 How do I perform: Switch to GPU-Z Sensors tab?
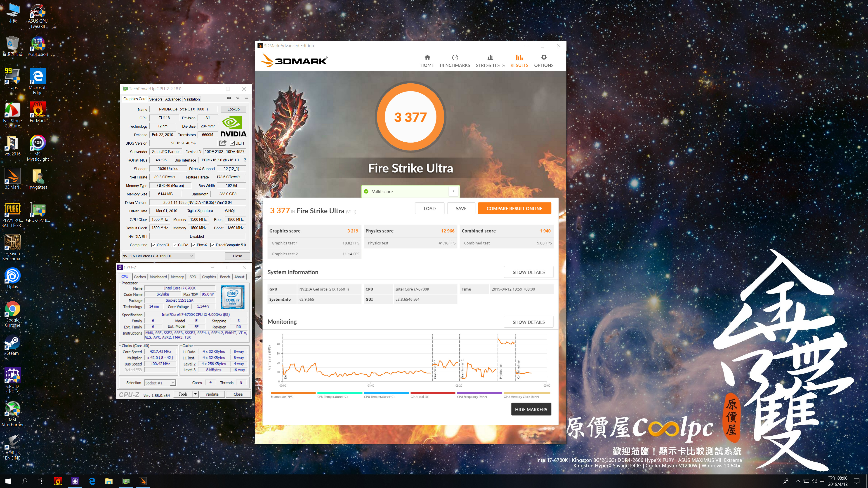156,99
